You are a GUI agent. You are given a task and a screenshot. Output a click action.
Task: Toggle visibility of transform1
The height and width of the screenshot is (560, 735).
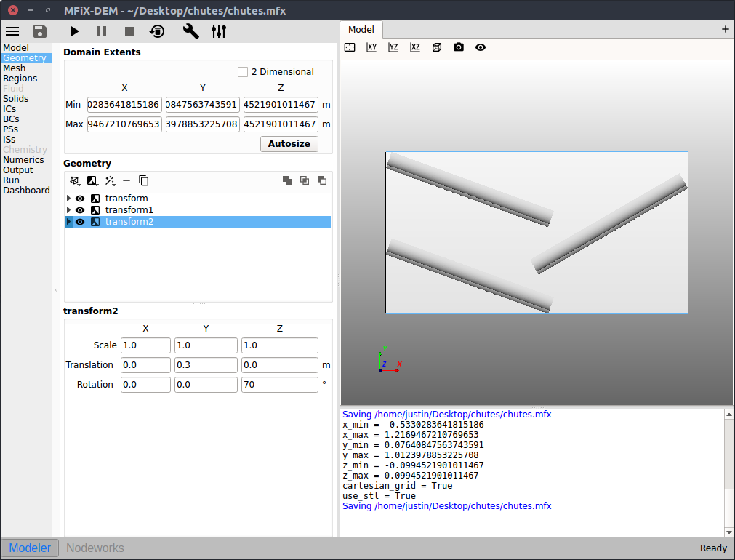point(80,210)
